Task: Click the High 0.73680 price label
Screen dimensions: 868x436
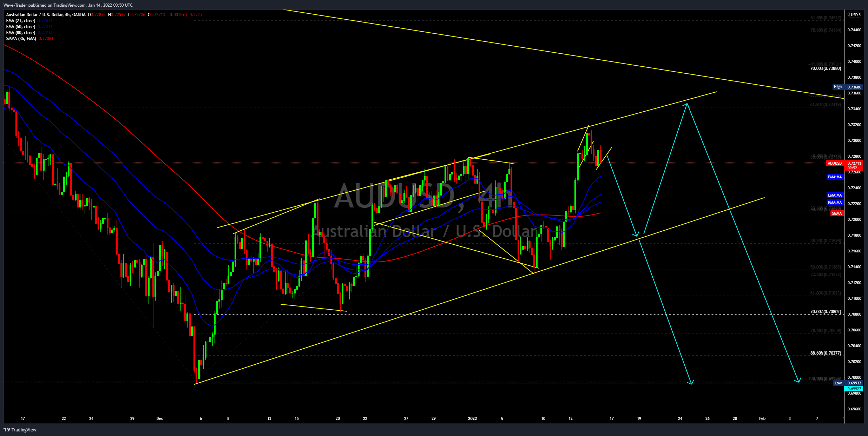Action: pos(847,87)
